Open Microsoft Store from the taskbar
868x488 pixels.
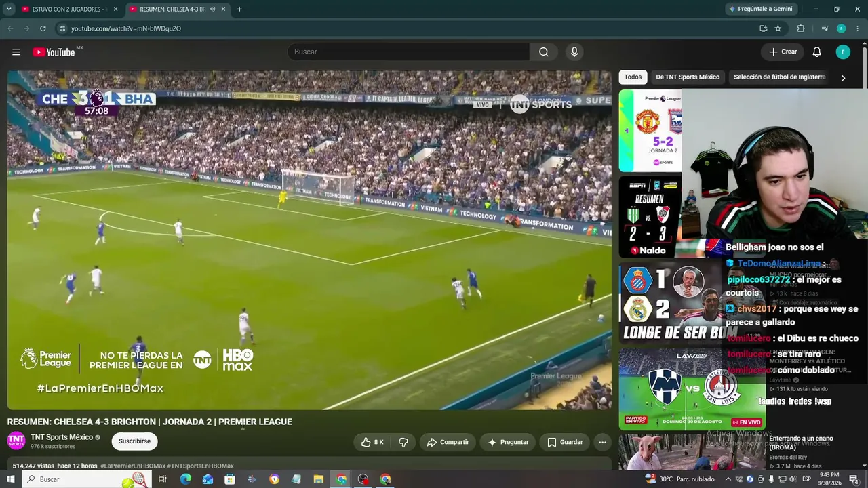pos(230,479)
